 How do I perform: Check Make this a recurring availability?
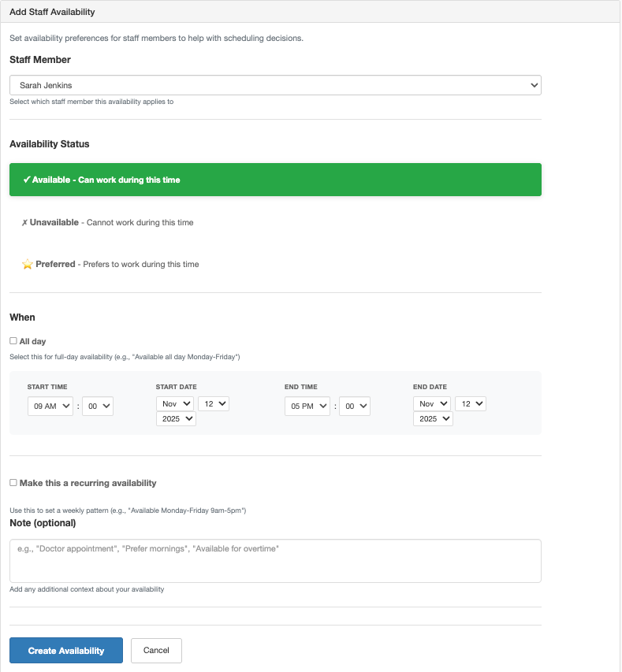coord(13,483)
